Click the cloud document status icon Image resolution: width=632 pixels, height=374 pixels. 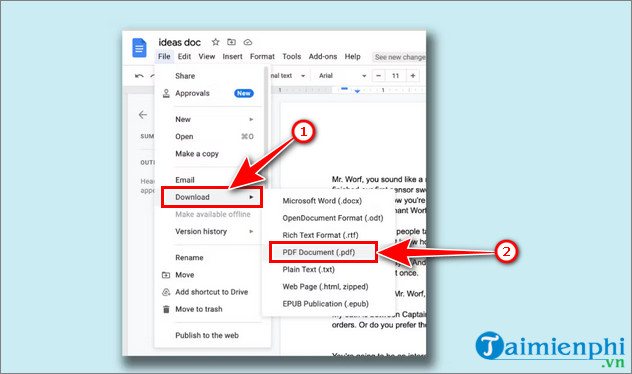[247, 42]
